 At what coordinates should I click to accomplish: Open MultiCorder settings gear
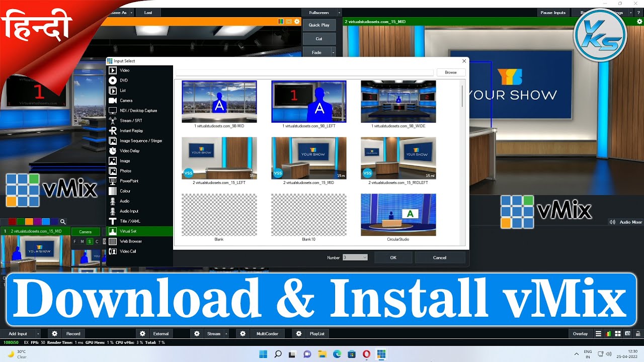tap(243, 333)
